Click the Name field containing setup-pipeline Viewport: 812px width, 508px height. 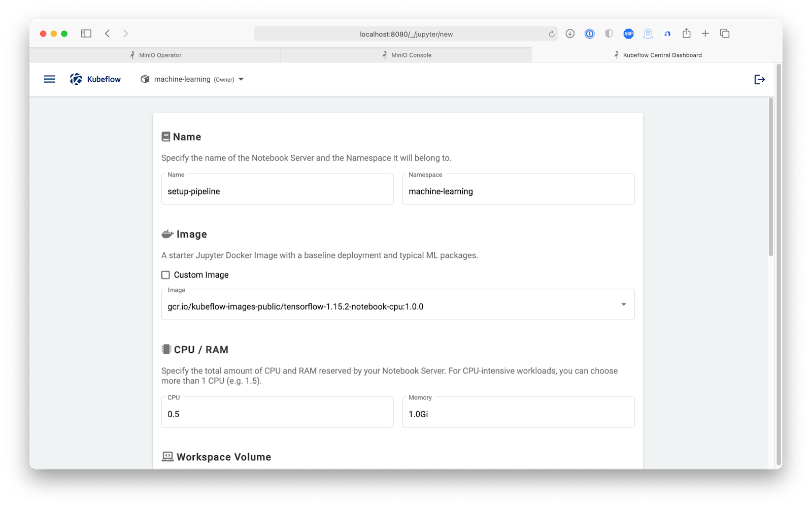(x=277, y=191)
